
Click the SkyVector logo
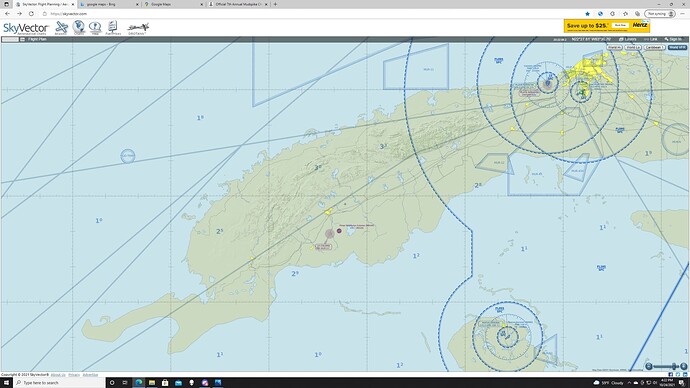tap(26, 28)
